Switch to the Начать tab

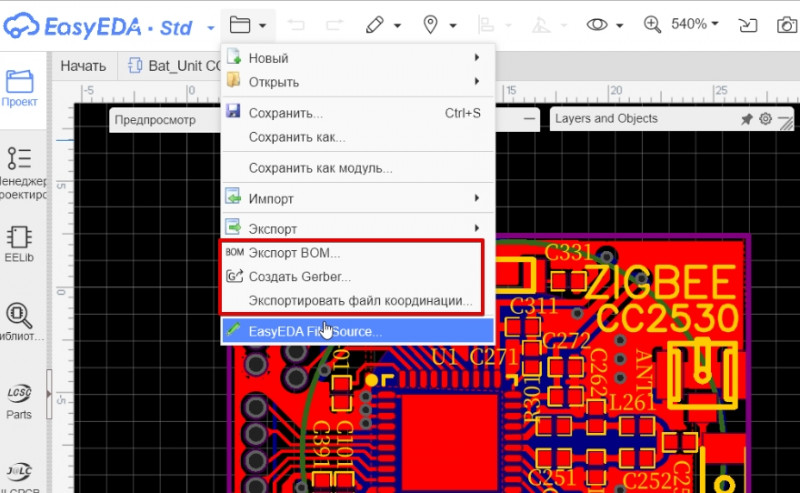click(x=83, y=67)
